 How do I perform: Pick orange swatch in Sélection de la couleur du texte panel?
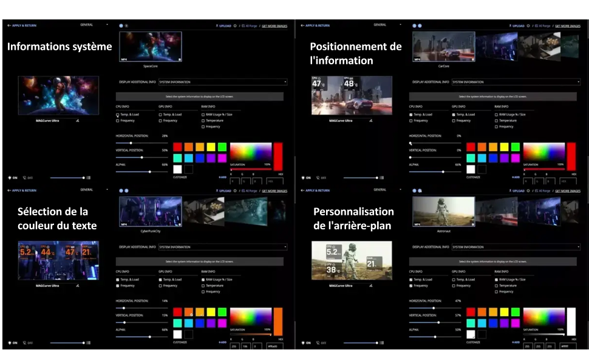click(189, 312)
